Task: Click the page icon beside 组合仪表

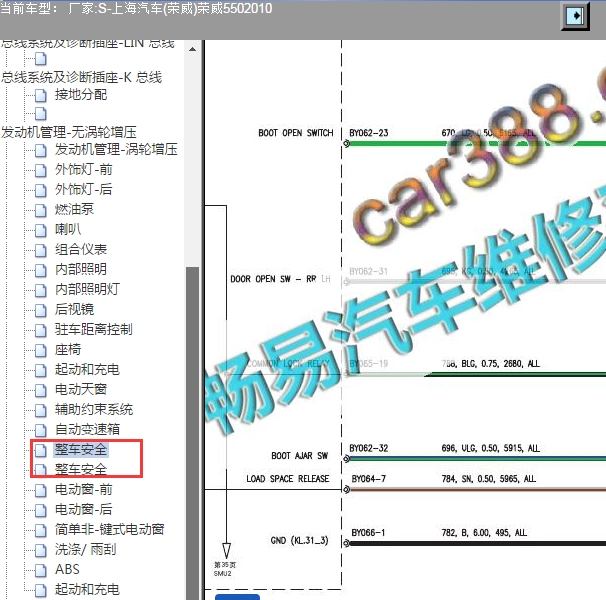Action: pos(41,250)
